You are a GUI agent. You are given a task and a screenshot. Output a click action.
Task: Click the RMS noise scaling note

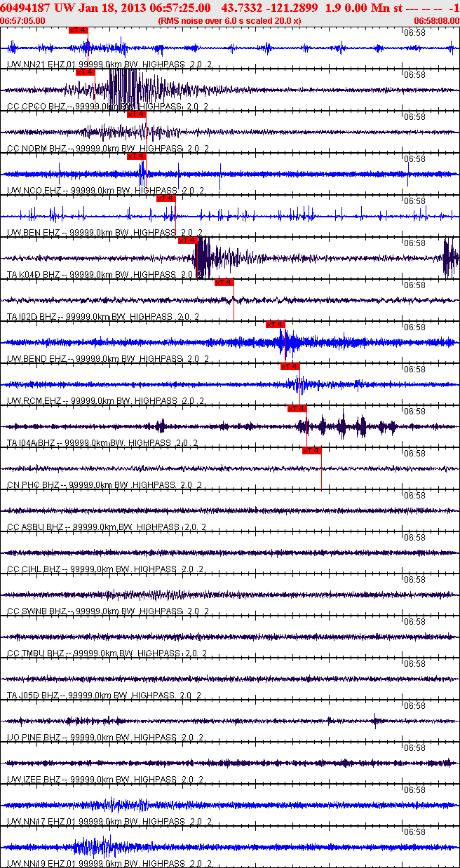coord(229,20)
